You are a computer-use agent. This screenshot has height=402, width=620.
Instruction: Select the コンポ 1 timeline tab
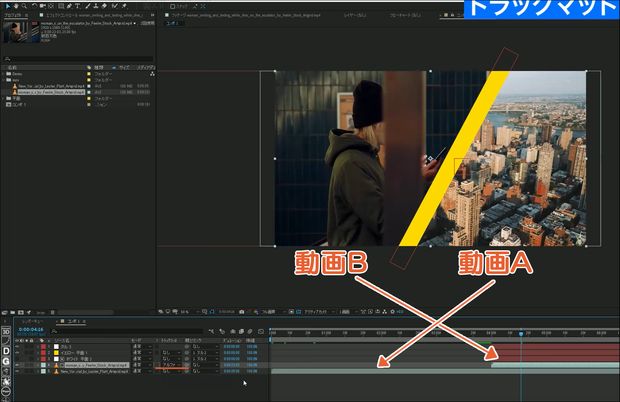pyautogui.click(x=75, y=321)
